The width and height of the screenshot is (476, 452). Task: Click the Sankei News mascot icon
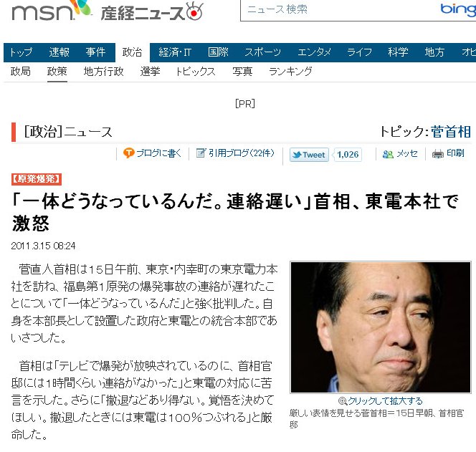(x=194, y=11)
